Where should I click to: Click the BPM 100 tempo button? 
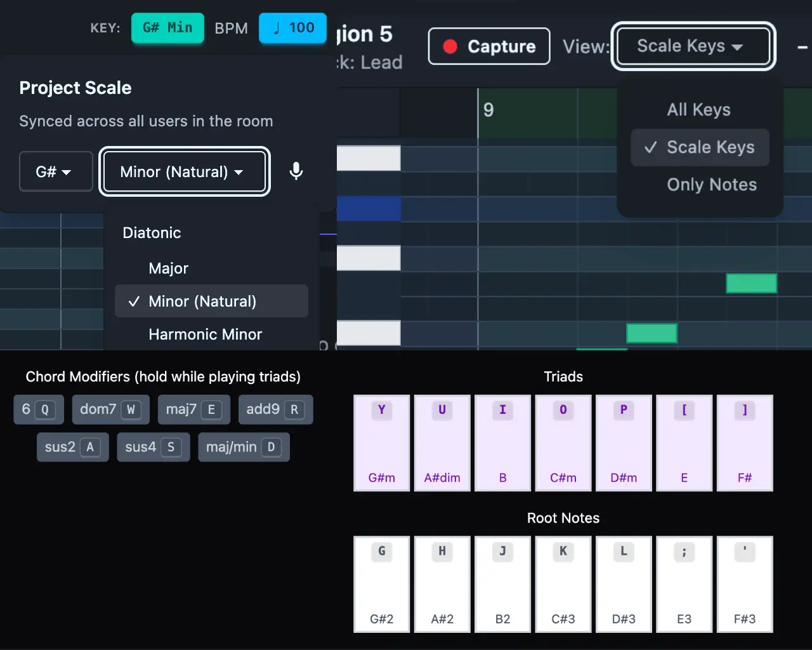pyautogui.click(x=292, y=28)
